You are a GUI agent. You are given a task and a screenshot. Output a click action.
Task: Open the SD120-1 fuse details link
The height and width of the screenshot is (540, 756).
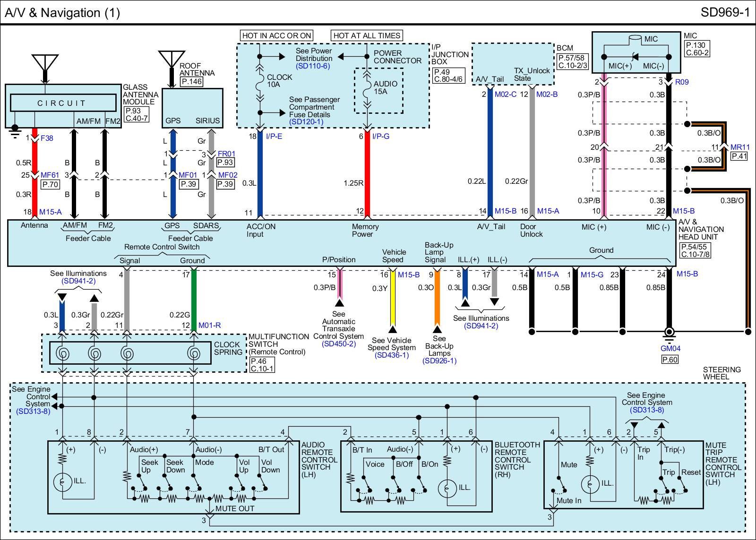click(x=306, y=122)
